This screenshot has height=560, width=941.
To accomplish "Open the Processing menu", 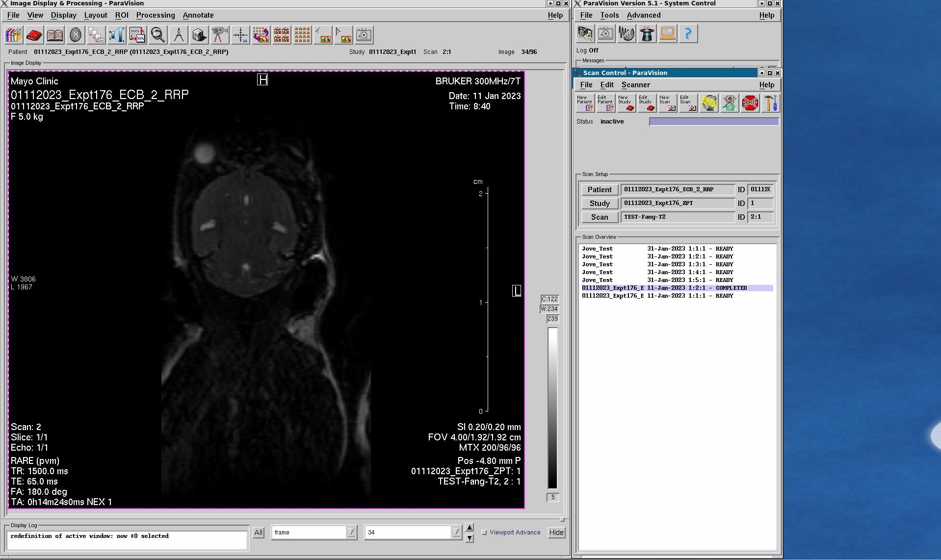I will point(155,15).
